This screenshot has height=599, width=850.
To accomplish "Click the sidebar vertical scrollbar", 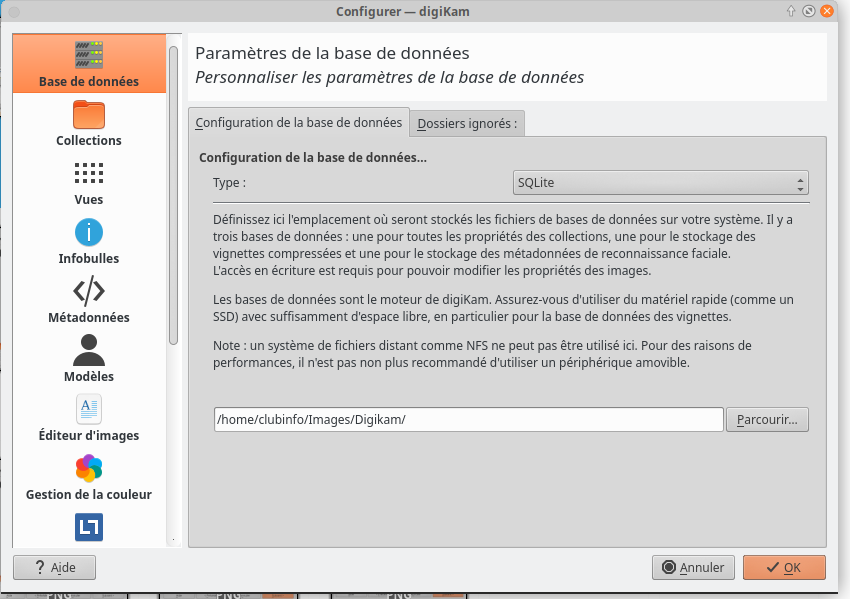I will click(x=173, y=195).
